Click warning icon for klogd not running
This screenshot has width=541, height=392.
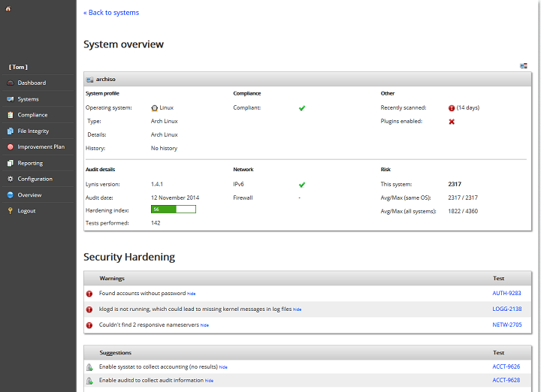click(x=89, y=309)
